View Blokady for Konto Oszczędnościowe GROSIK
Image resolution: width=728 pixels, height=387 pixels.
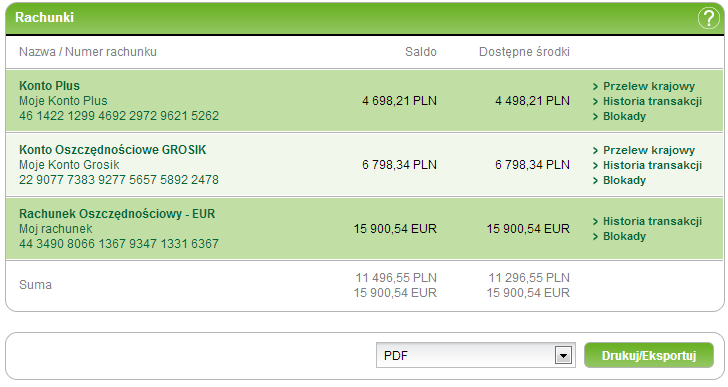[624, 180]
